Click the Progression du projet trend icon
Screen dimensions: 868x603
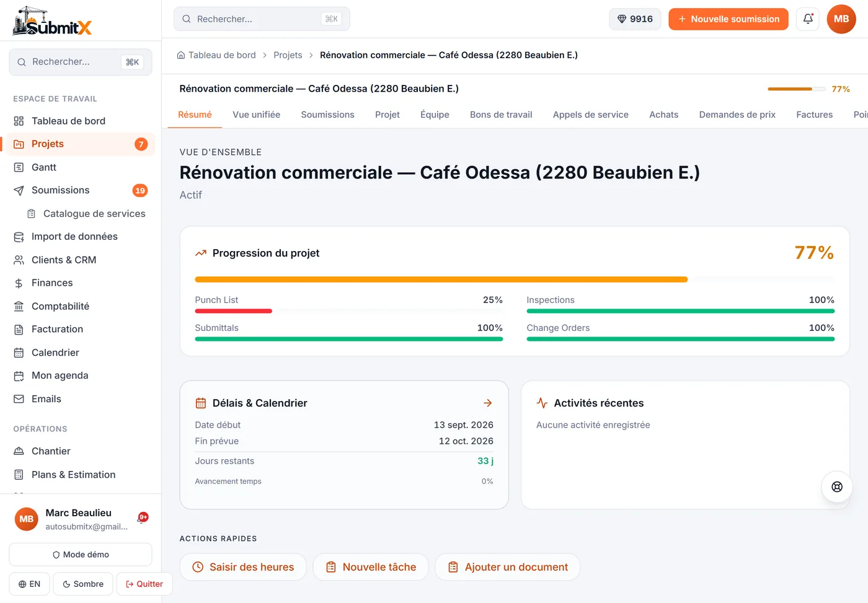(x=201, y=253)
